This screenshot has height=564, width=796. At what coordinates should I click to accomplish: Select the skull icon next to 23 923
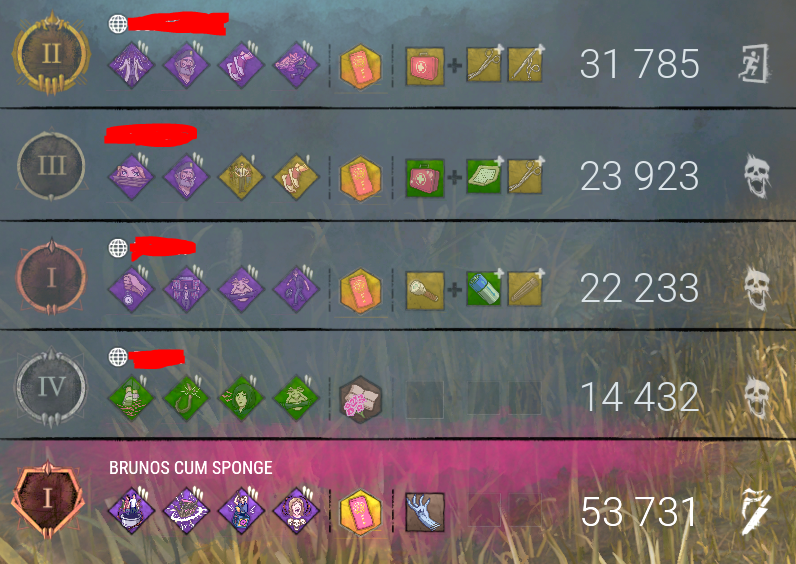click(757, 176)
